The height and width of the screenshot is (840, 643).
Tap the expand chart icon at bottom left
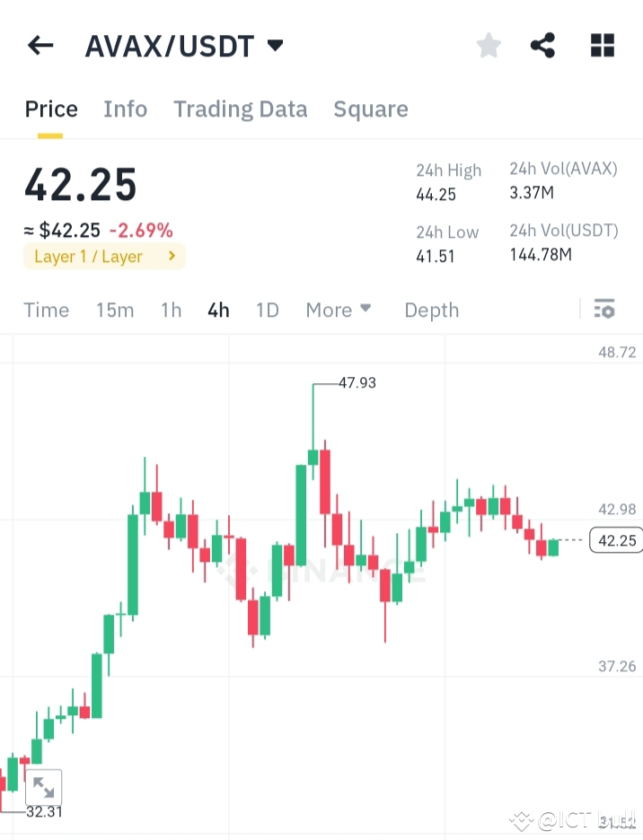44,787
